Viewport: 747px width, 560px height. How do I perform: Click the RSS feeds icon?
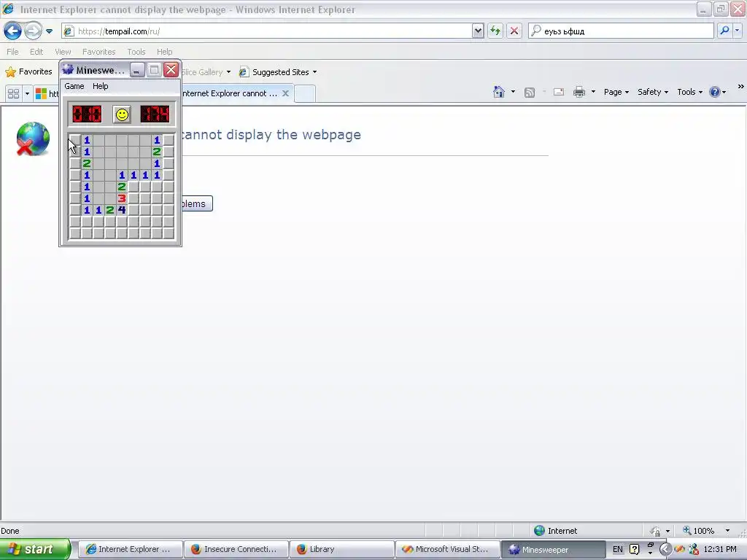[x=530, y=93]
